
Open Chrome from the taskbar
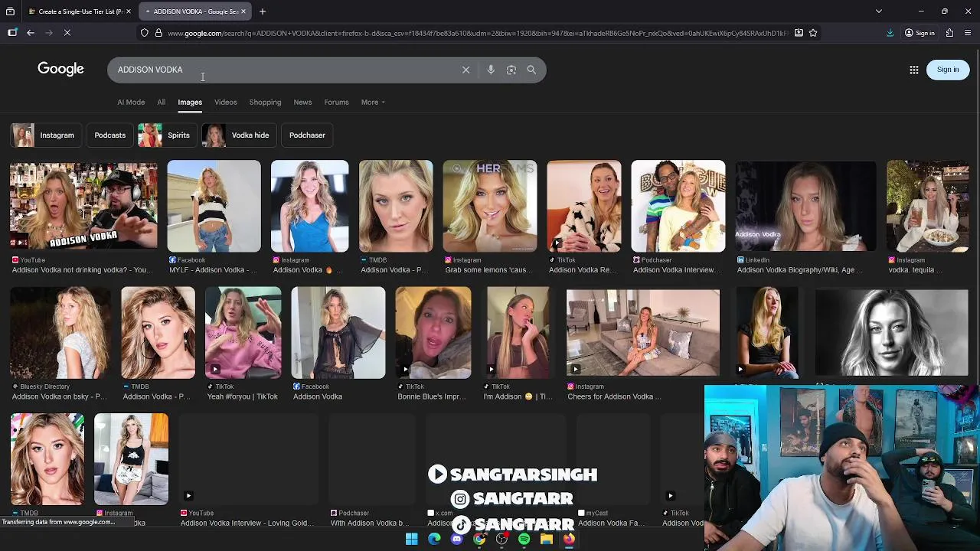[x=479, y=539]
